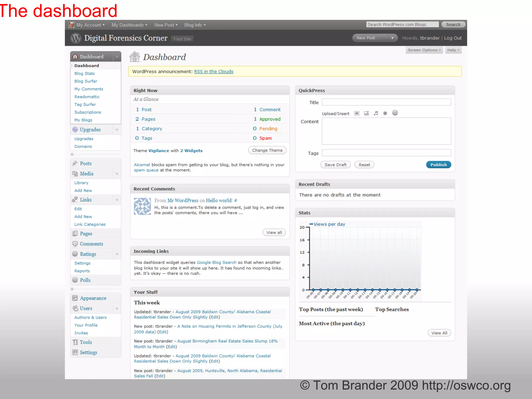Viewport: 532px width, 399px height.
Task: Click the Posts pushpin icon
Action: tap(75, 163)
